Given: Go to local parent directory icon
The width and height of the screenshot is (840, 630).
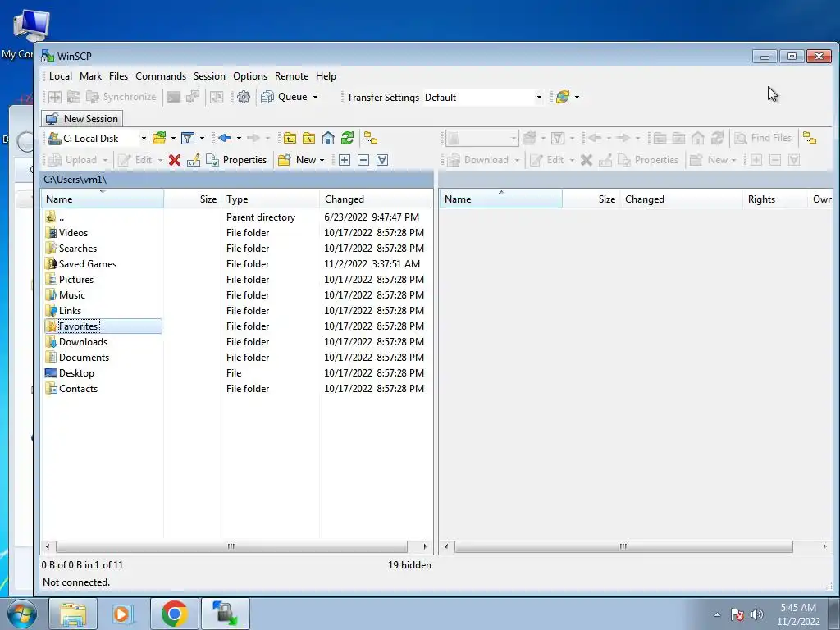Looking at the screenshot, I should pos(290,138).
